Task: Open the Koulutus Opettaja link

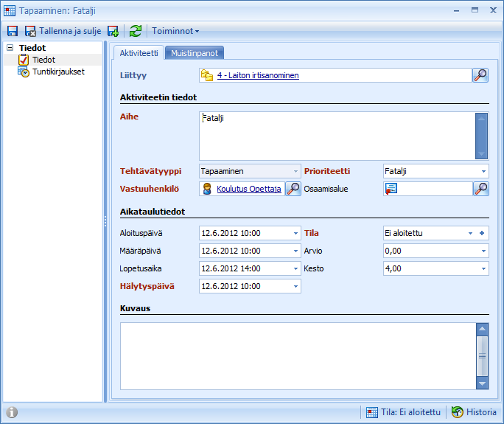Action: 249,189
